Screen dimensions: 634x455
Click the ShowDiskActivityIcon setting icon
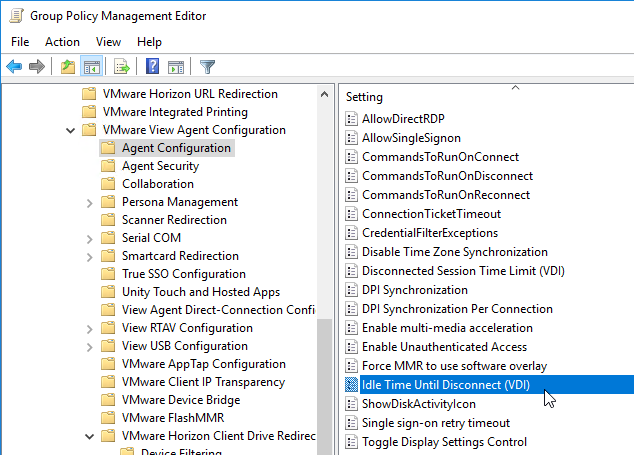click(351, 404)
